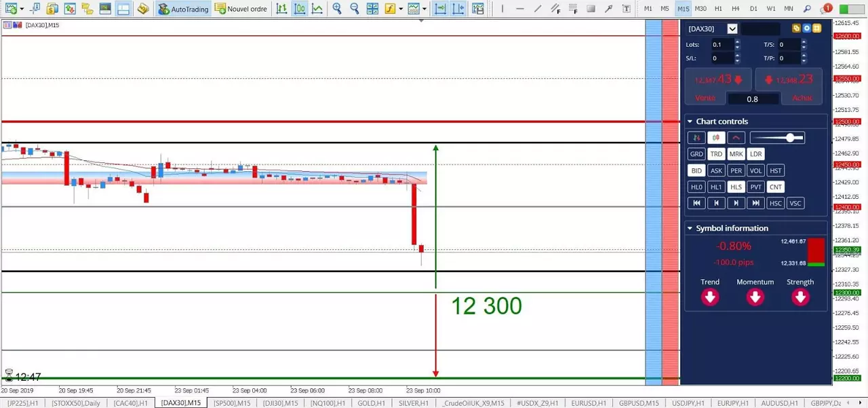868x408 pixels.
Task: Increase the Lots stepper up arrow
Action: [737, 42]
